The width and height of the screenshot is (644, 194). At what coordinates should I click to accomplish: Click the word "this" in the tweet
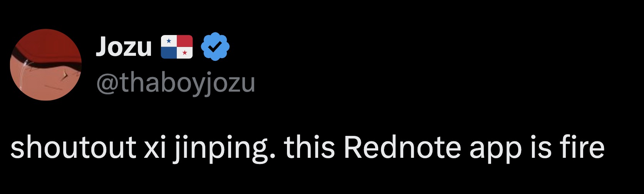pos(309,147)
